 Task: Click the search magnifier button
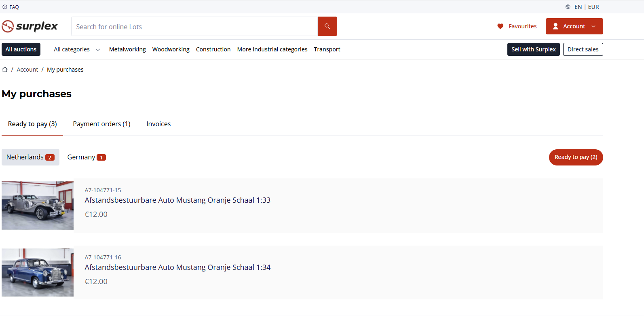tap(327, 26)
